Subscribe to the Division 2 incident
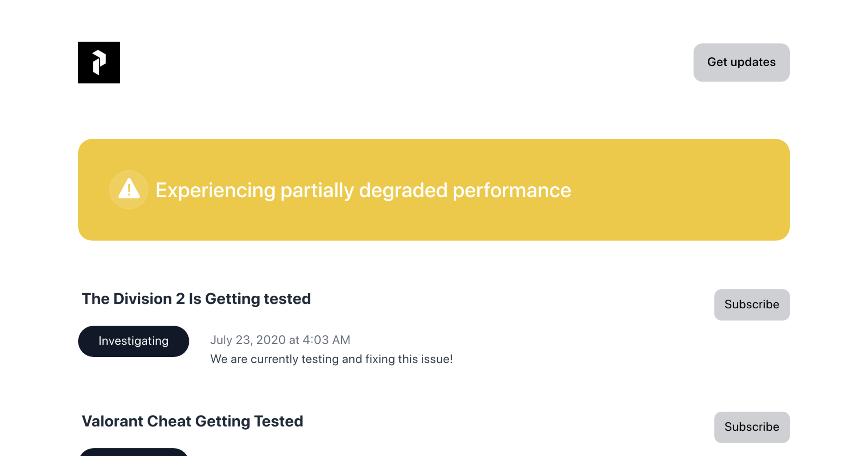The width and height of the screenshot is (868, 456). coord(752,304)
